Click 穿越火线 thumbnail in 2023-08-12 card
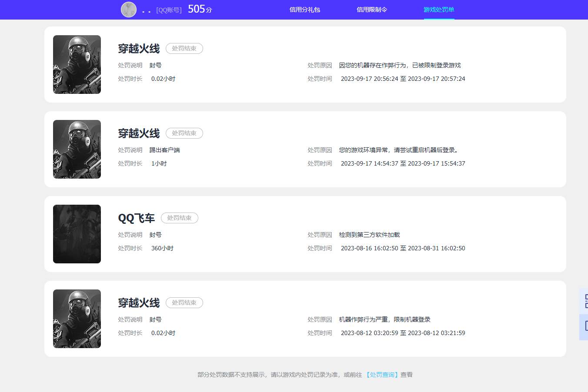Viewport: 588px width, 392px height. tap(77, 319)
